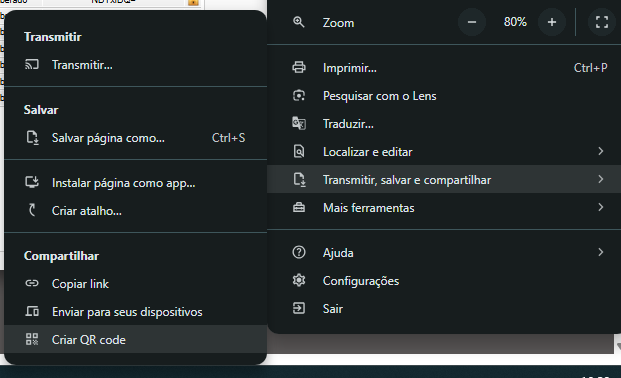Viewport: 621px width, 378px height.
Task: Choose Criar QR code entry
Action: click(x=135, y=340)
